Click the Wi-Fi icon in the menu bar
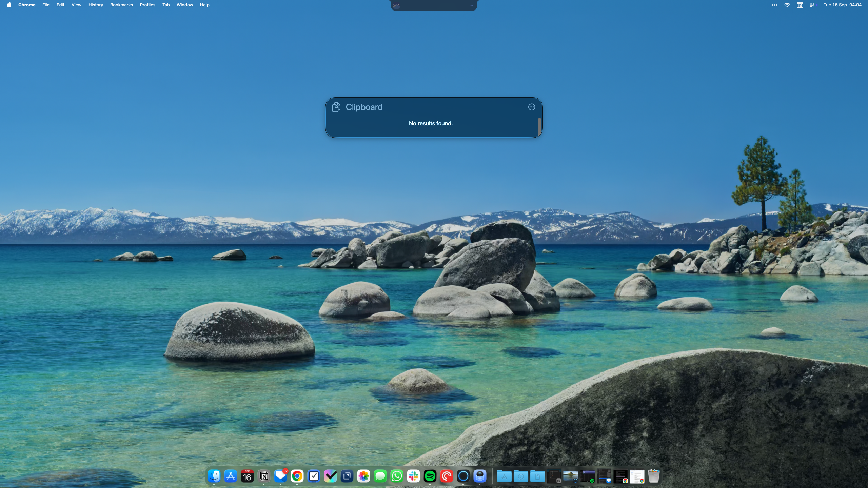The image size is (868, 488). 787,5
